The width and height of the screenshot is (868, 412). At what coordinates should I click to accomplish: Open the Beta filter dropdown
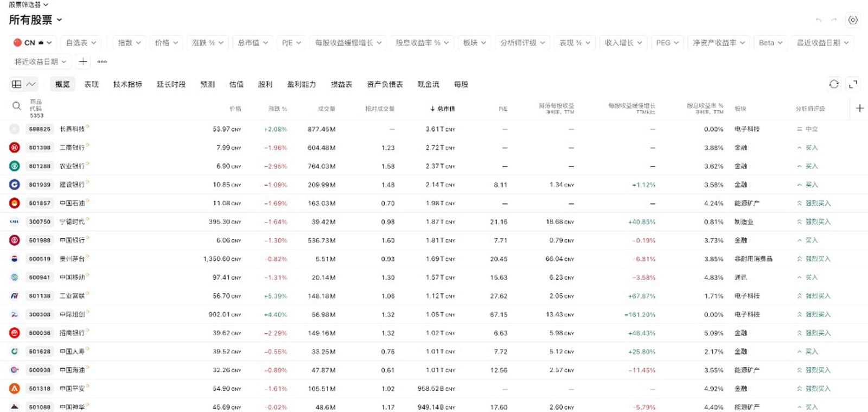pos(770,42)
